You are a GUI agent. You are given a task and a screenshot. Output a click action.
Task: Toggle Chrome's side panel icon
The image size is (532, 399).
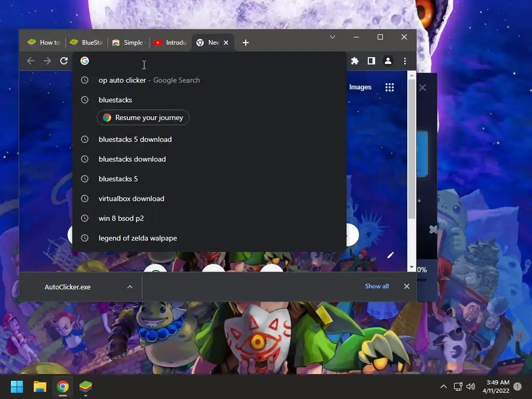[x=371, y=61]
